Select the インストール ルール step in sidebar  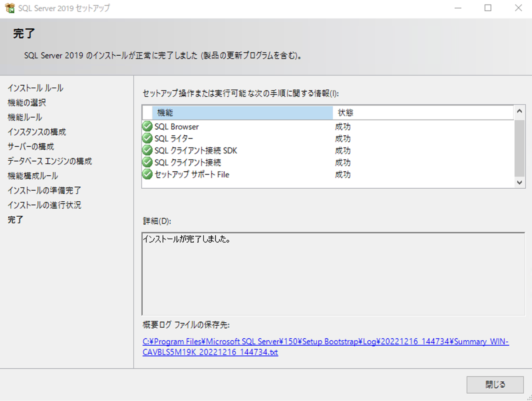click(36, 88)
